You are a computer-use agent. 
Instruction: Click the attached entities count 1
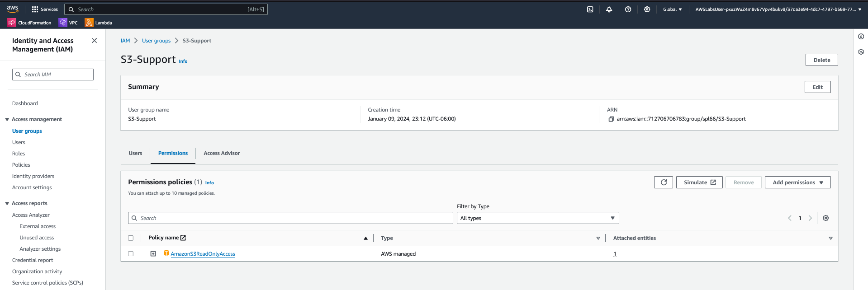click(615, 254)
